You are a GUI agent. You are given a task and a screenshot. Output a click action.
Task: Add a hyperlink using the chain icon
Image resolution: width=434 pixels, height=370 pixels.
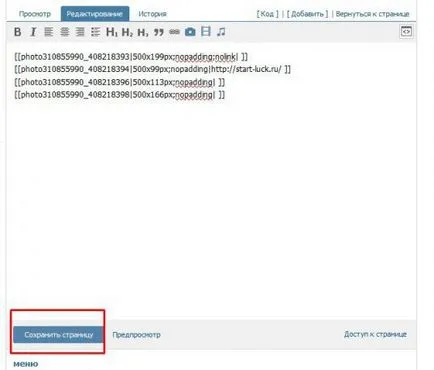coord(174,32)
